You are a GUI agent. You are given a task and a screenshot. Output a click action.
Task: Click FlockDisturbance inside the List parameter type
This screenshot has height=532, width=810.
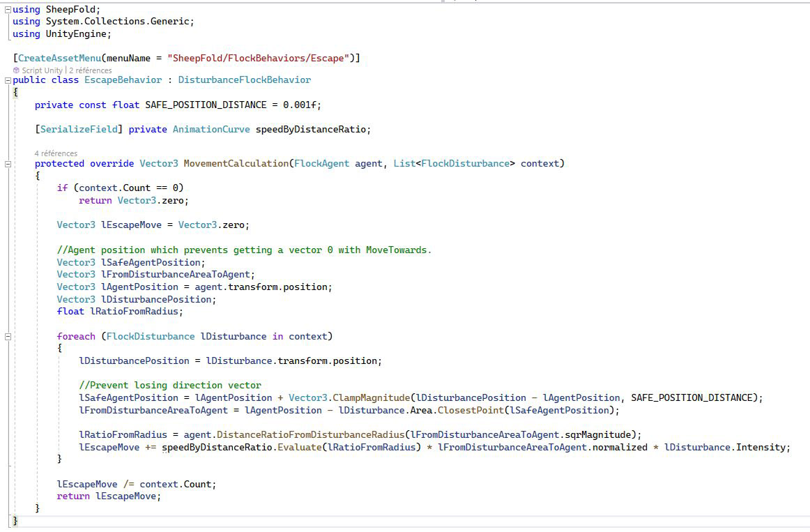[466, 164]
